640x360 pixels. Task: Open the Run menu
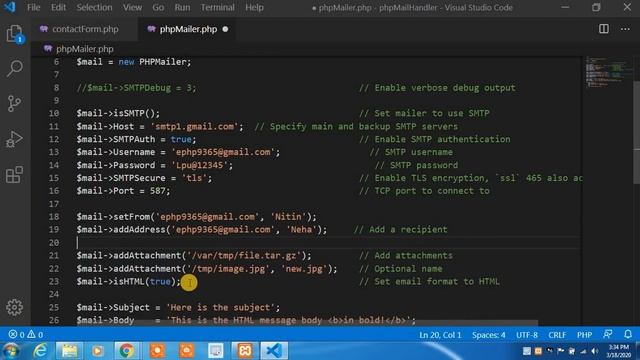tap(182, 7)
